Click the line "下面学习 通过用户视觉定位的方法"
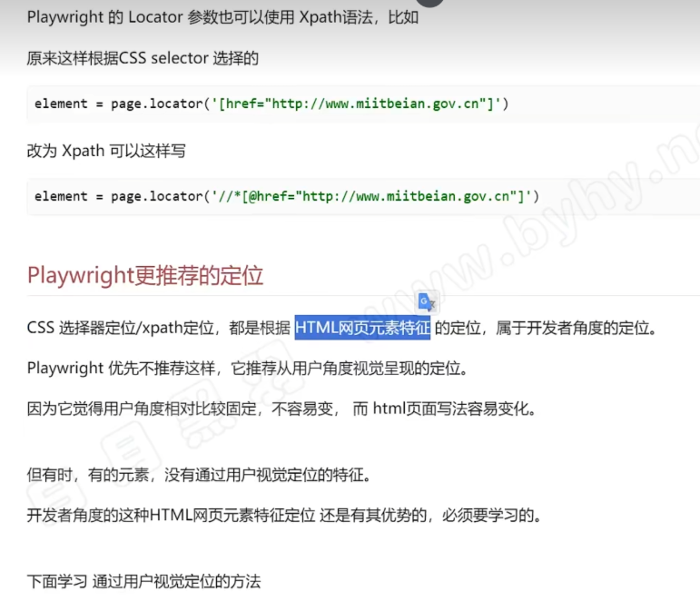Viewport: 700px width, 611px height. (x=143, y=581)
